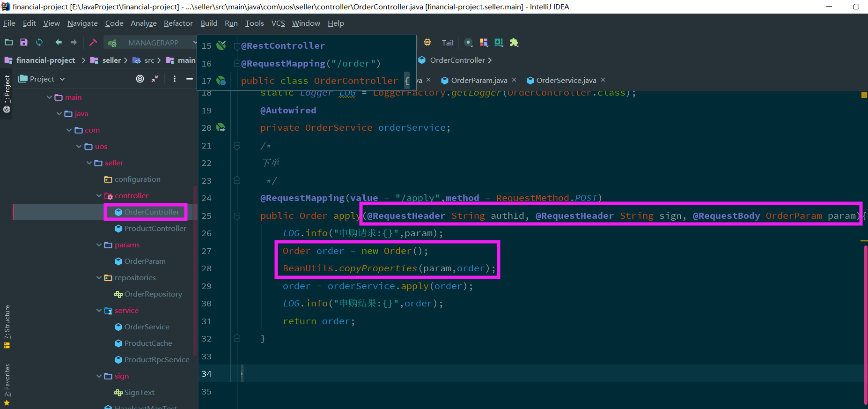Click the Synchronize refresh toolbar icon
This screenshot has height=409, width=868.
click(39, 42)
